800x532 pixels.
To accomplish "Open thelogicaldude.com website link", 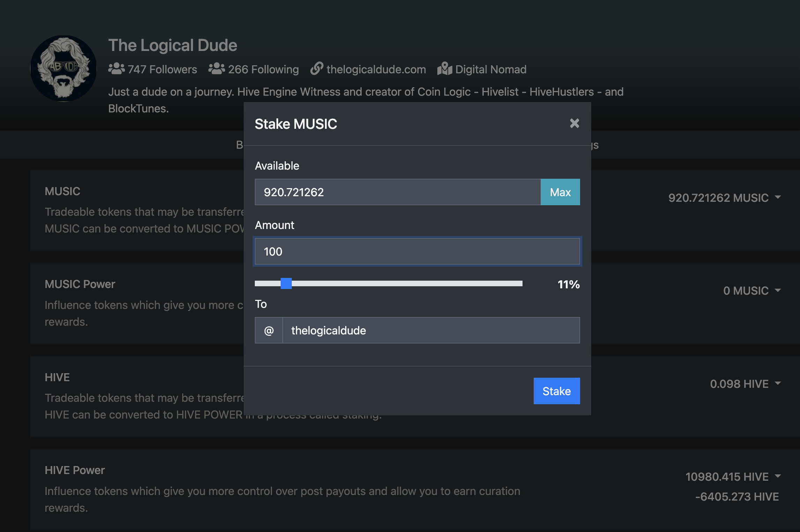I will (x=376, y=69).
